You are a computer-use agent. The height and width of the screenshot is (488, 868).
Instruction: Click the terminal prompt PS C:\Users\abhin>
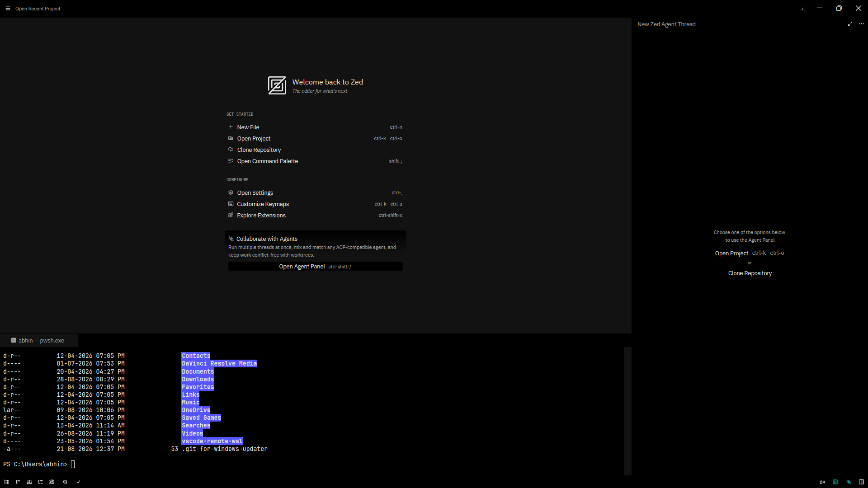click(x=35, y=465)
